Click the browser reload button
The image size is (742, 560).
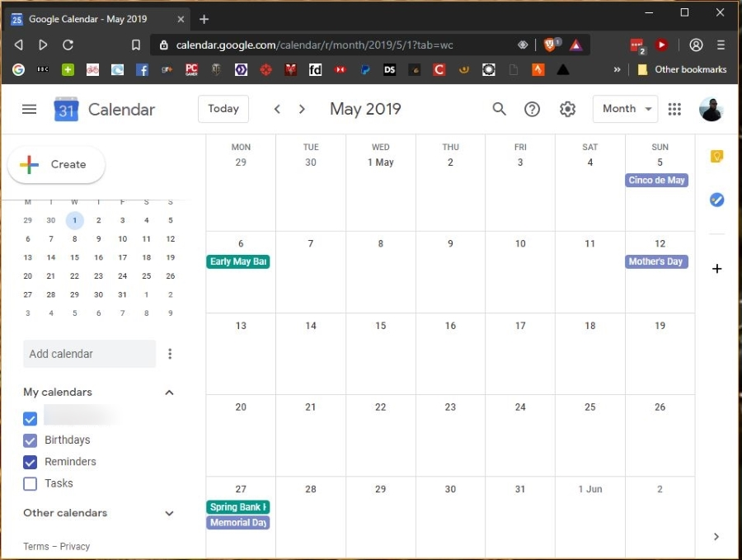coord(68,45)
